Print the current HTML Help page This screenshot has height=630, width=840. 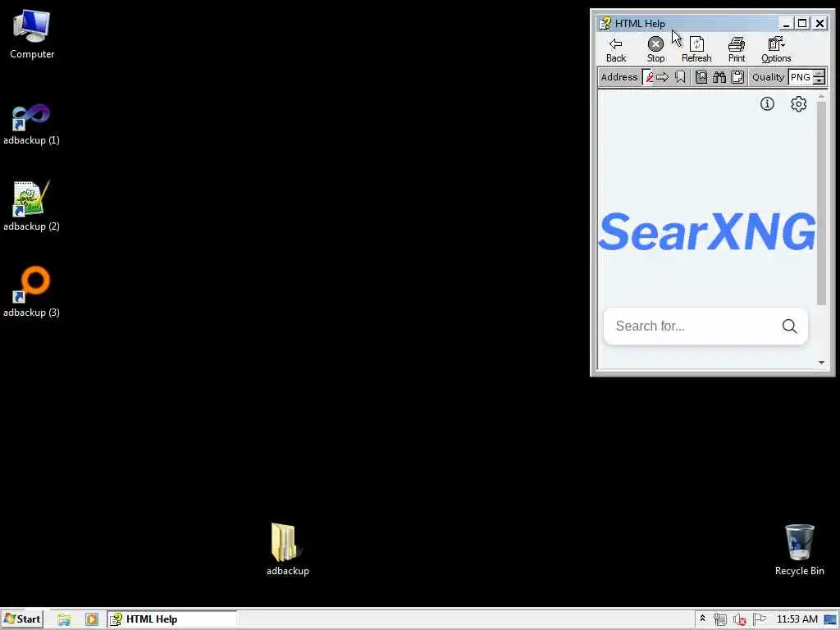click(x=736, y=49)
